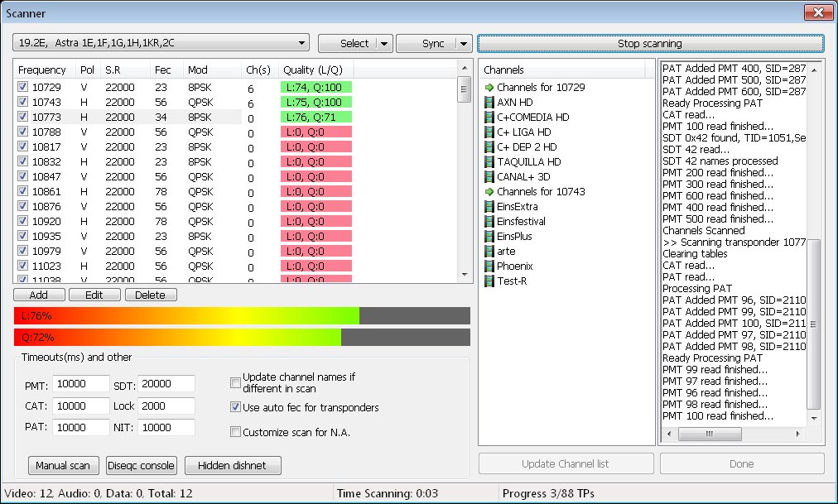Click in the CAT timeout field
Image resolution: width=838 pixels, height=504 pixels.
pyautogui.click(x=80, y=406)
